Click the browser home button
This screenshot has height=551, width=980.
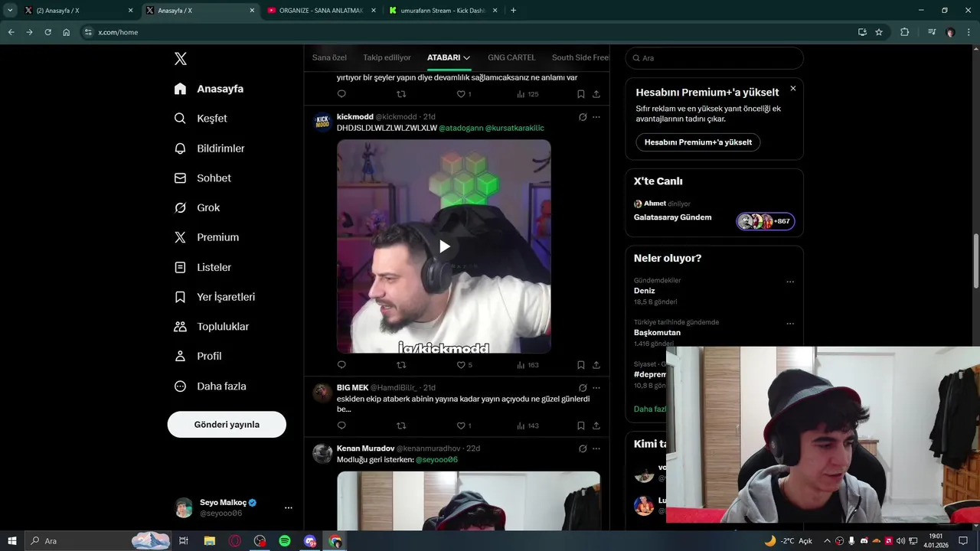pos(67,32)
